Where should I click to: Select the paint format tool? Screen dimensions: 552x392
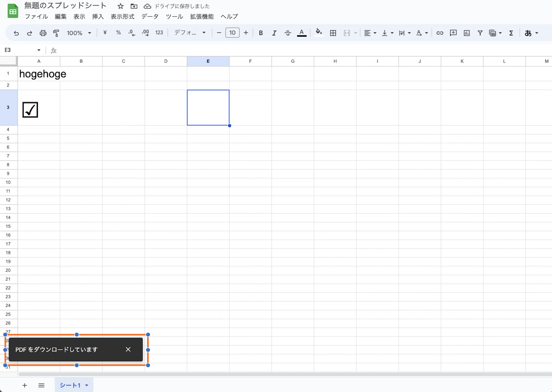[56, 33]
